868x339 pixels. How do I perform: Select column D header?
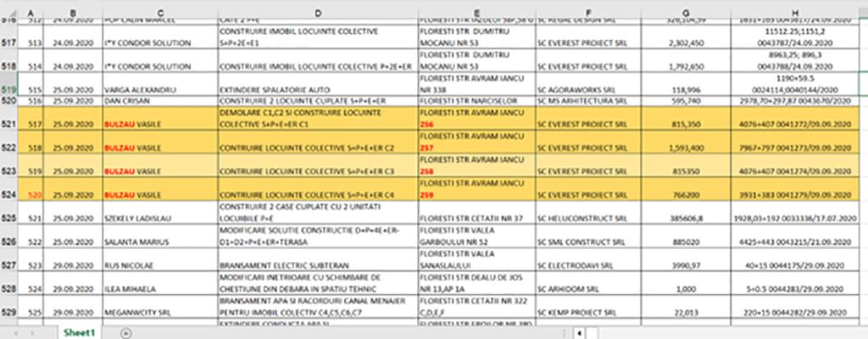click(x=319, y=13)
